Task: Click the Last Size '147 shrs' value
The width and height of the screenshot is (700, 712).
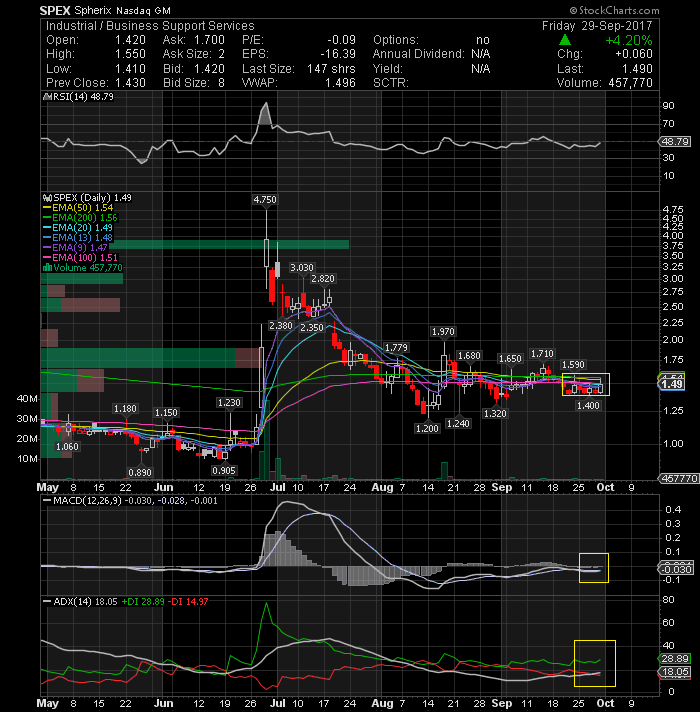Action: [x=331, y=69]
